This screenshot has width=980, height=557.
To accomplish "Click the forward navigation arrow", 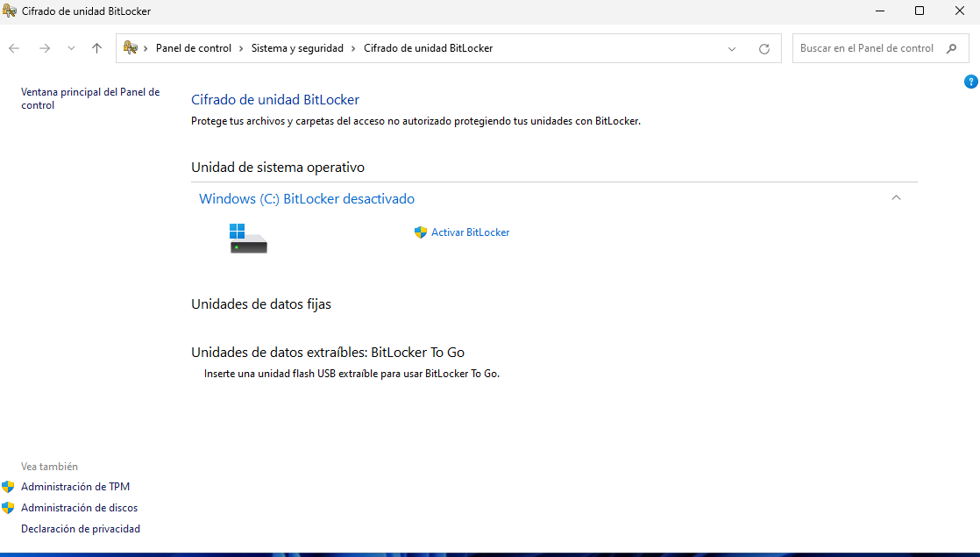I will pyautogui.click(x=45, y=48).
